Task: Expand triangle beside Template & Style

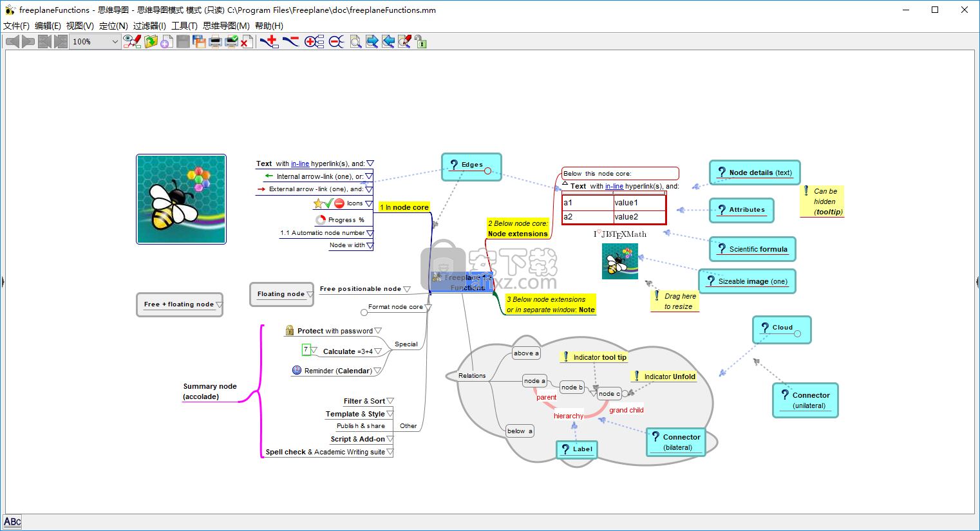Action: tap(390, 414)
